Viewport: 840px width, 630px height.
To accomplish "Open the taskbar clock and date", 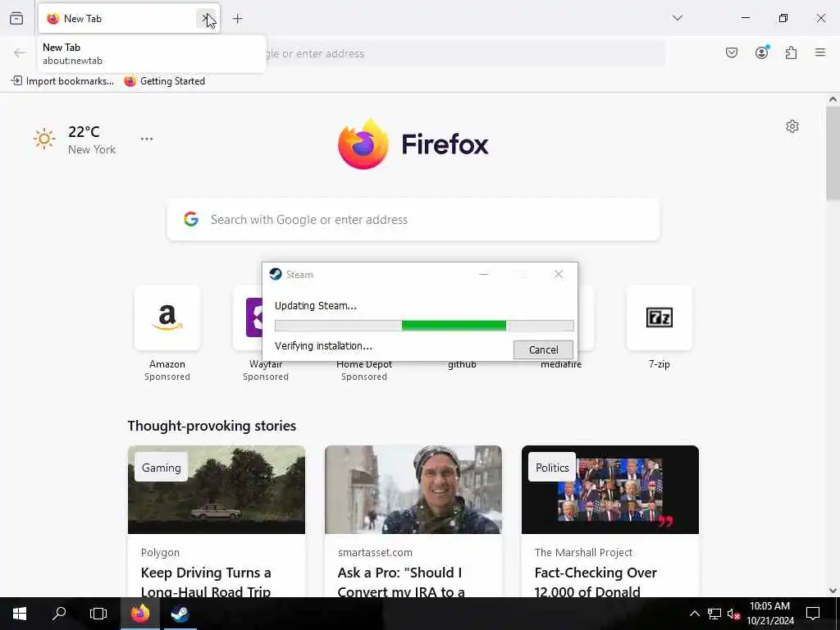I will click(x=769, y=614).
